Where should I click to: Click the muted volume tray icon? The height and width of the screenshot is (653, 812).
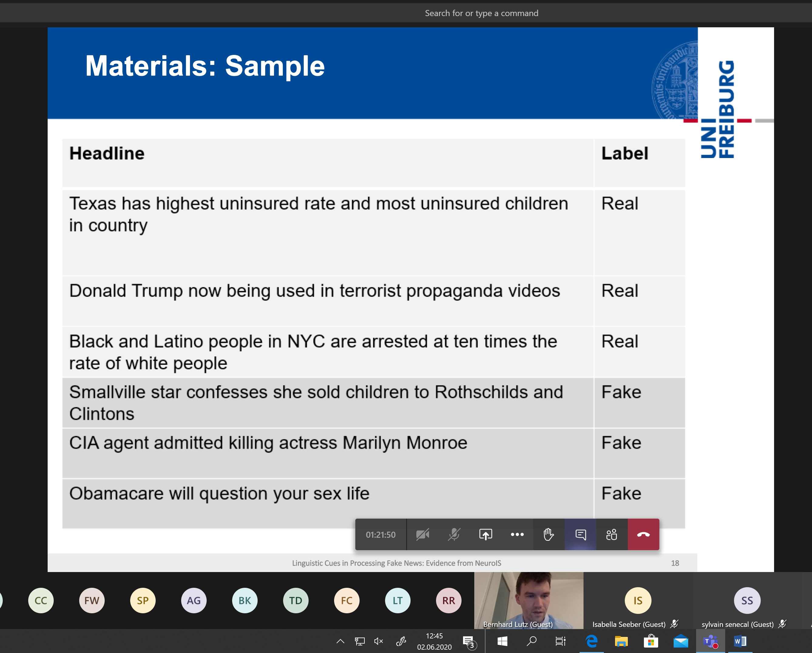pos(378,641)
